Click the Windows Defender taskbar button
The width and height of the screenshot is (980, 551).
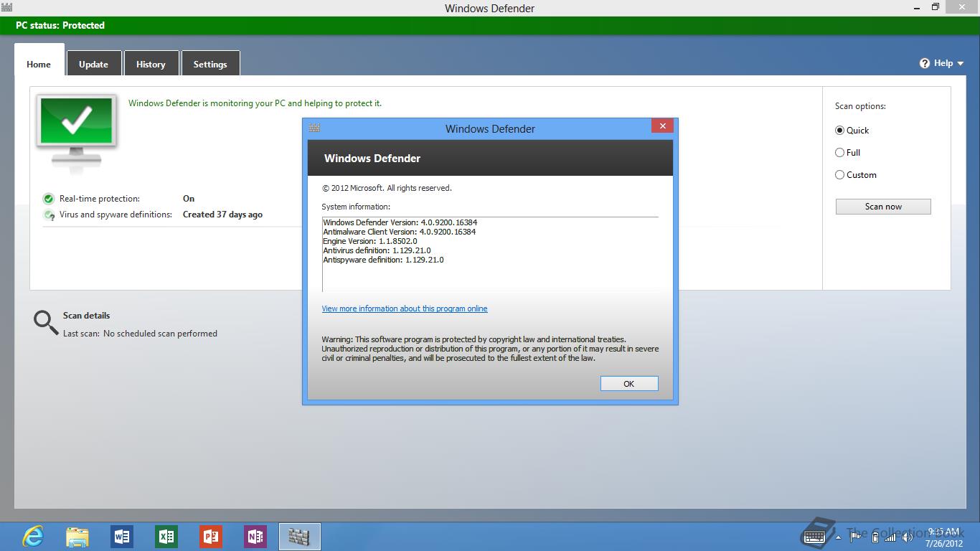299,536
